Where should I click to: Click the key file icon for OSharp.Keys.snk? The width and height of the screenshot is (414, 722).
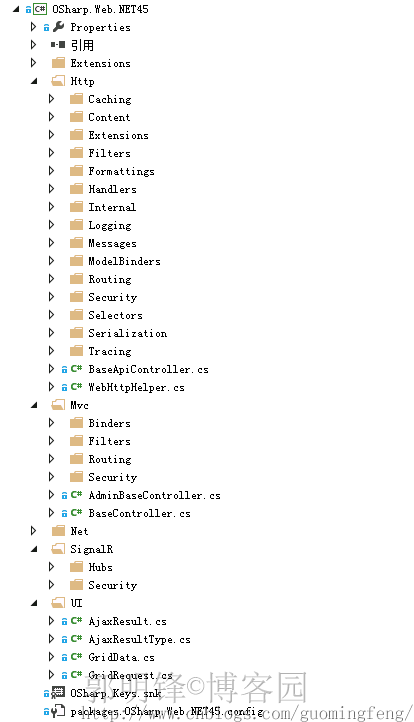[x=58, y=693]
